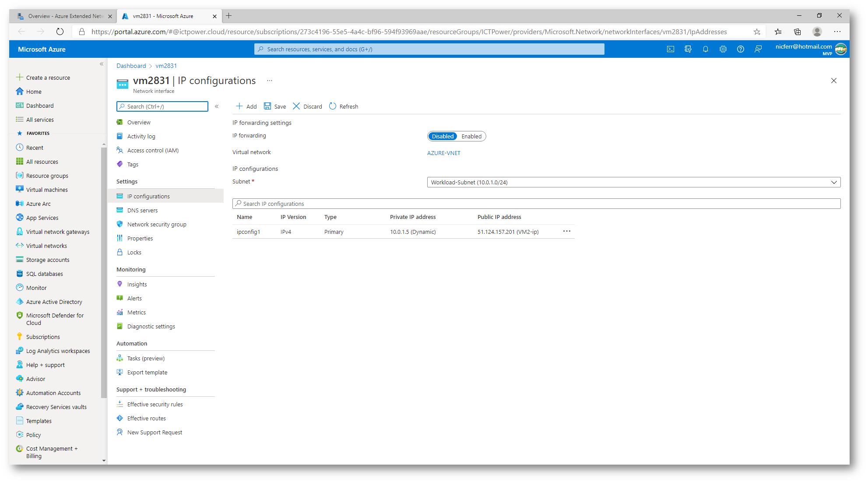Click Microsoft Azure home logo text
Image resolution: width=868 pixels, height=483 pixels.
[x=42, y=49]
